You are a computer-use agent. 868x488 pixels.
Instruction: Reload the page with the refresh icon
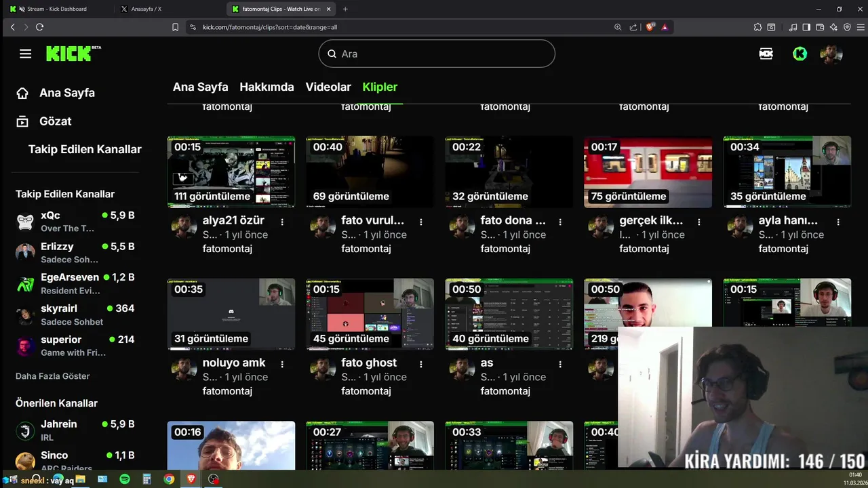pyautogui.click(x=39, y=27)
